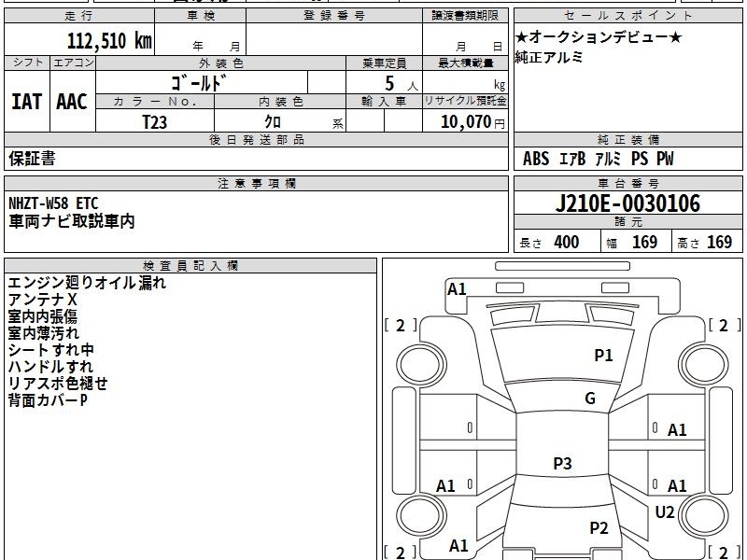
Task: Click inspector note アンテナX
Action: pyautogui.click(x=42, y=300)
